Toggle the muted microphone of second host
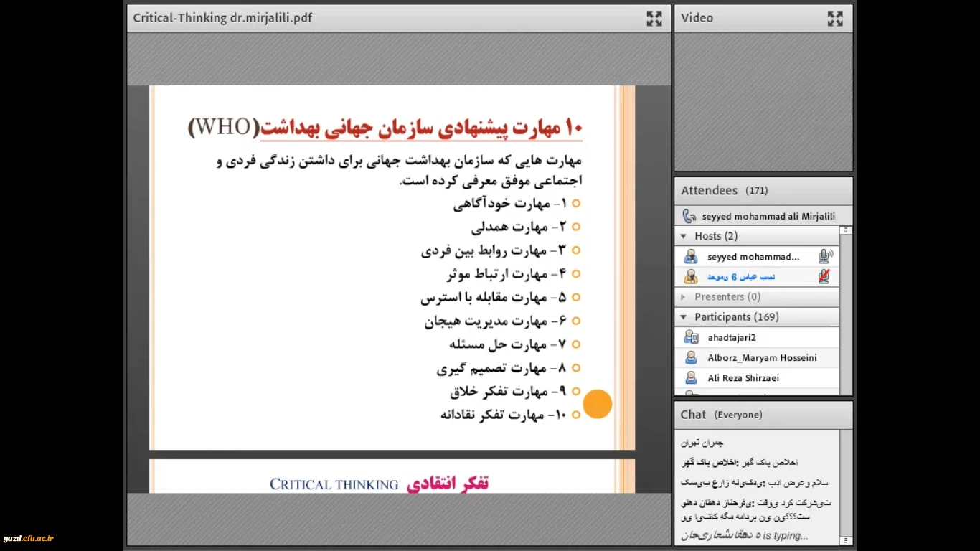This screenshot has height=551, width=980. [824, 276]
